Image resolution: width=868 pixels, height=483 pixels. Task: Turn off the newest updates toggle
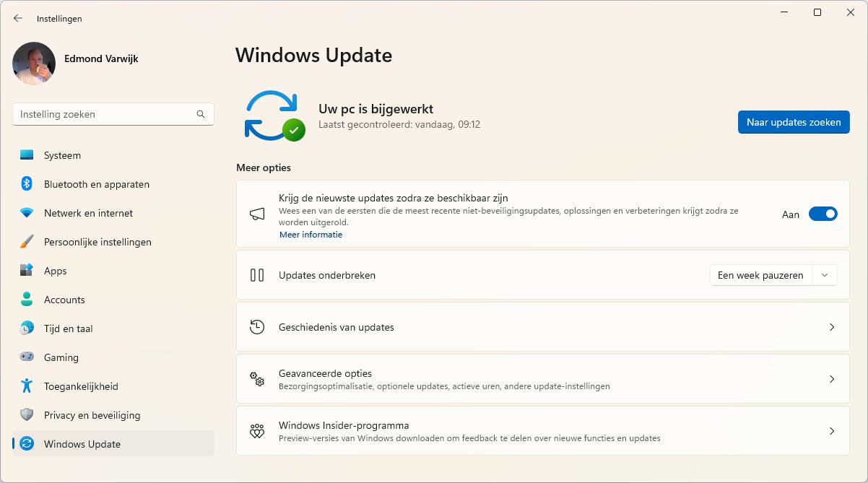pyautogui.click(x=823, y=214)
